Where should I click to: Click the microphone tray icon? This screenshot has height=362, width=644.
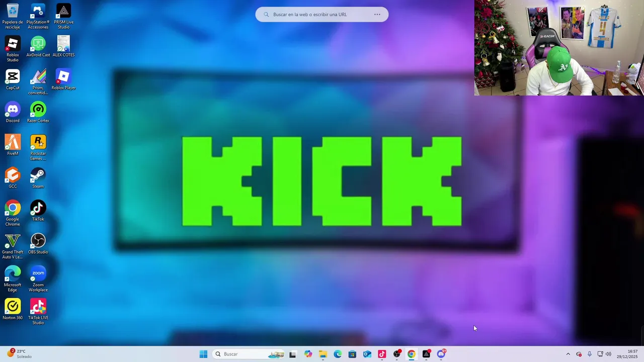tap(590, 354)
